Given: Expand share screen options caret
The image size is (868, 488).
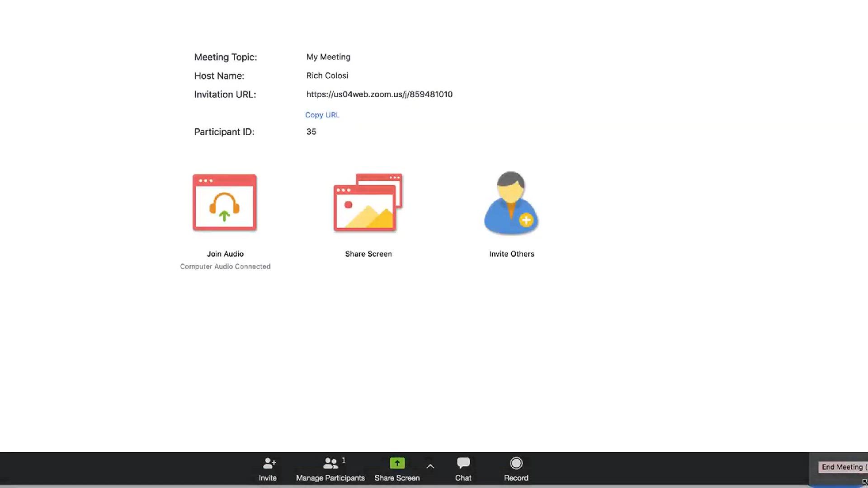Looking at the screenshot, I should coord(430,466).
